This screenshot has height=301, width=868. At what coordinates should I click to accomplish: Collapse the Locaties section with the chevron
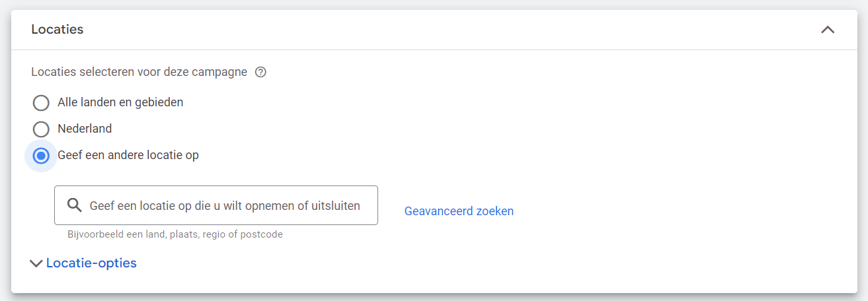tap(827, 30)
